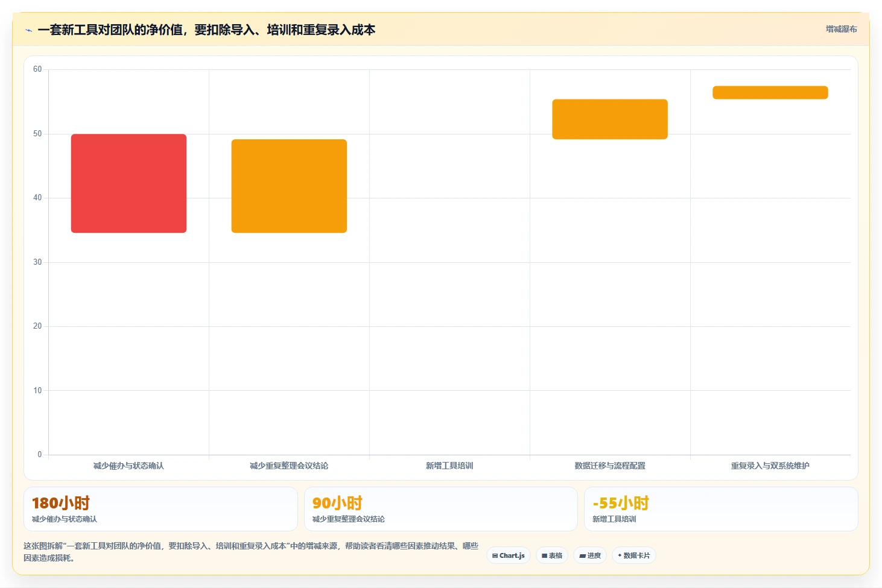Screen dimensions: 882x588
Task: Click the y-axis value 10
Action: [x=37, y=391]
